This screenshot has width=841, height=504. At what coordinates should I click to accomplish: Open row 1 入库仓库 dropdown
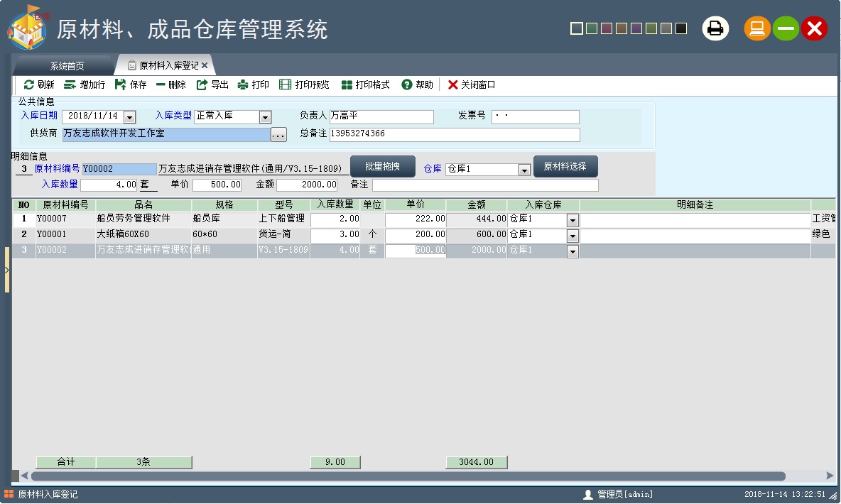coord(573,221)
